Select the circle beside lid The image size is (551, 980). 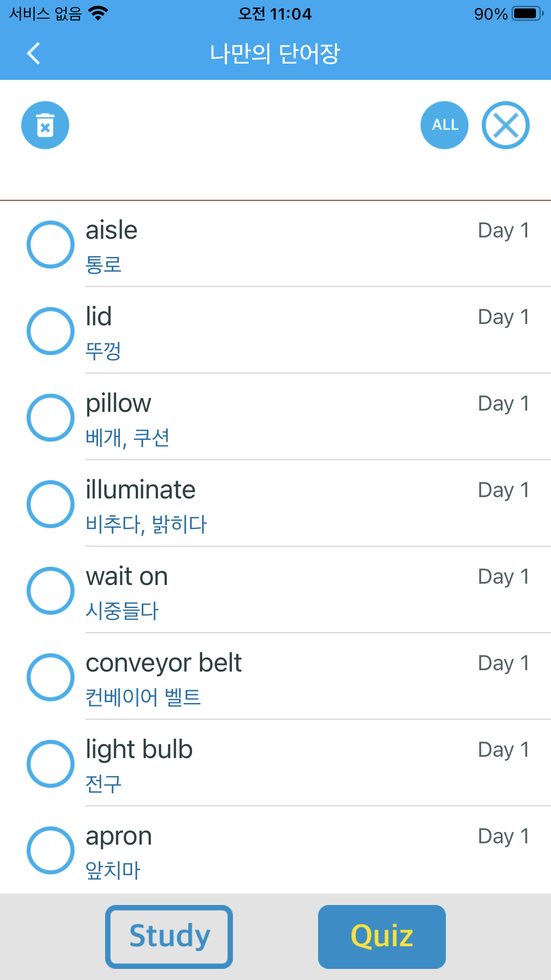coord(51,331)
